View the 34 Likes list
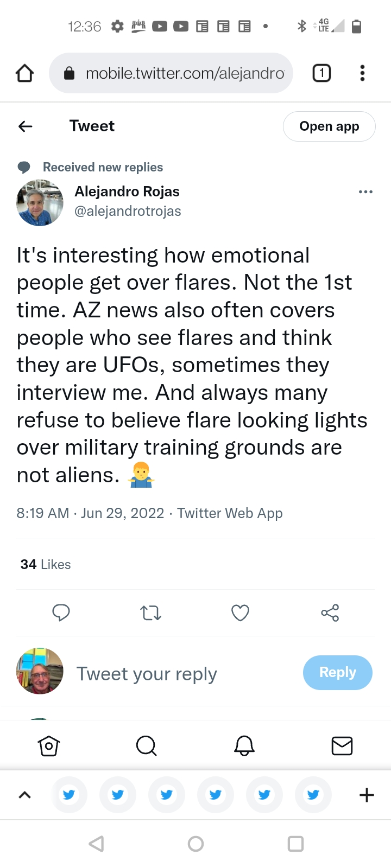Image resolution: width=391 pixels, height=868 pixels. [46, 565]
